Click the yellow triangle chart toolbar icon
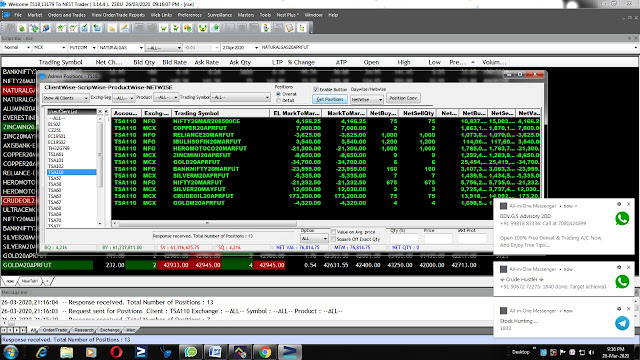 112,28
